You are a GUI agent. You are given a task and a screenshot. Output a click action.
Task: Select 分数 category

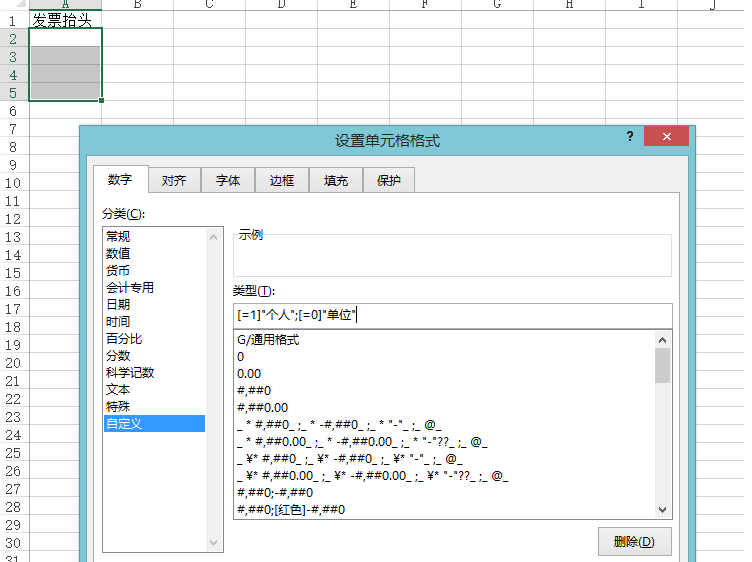tap(154, 355)
